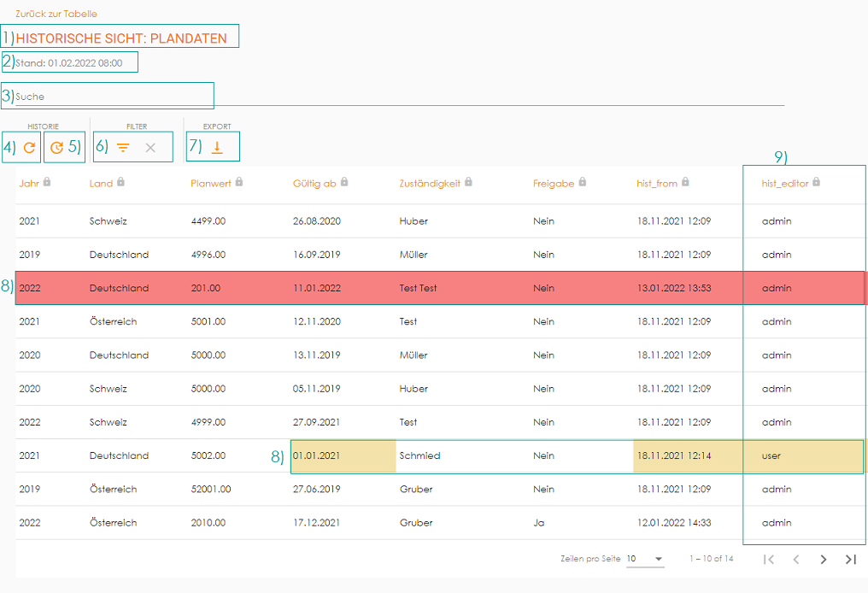
Task: Go to the next page arrow
Action: (823, 559)
